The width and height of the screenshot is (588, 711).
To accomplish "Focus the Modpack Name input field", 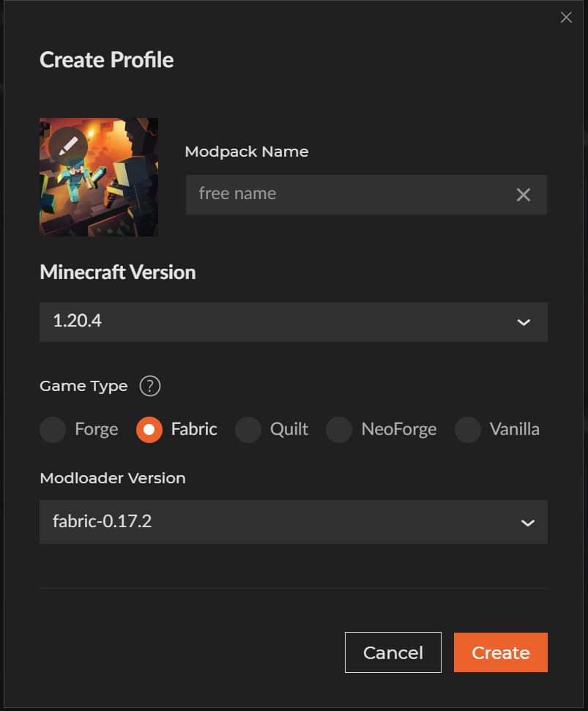I will click(x=349, y=195).
